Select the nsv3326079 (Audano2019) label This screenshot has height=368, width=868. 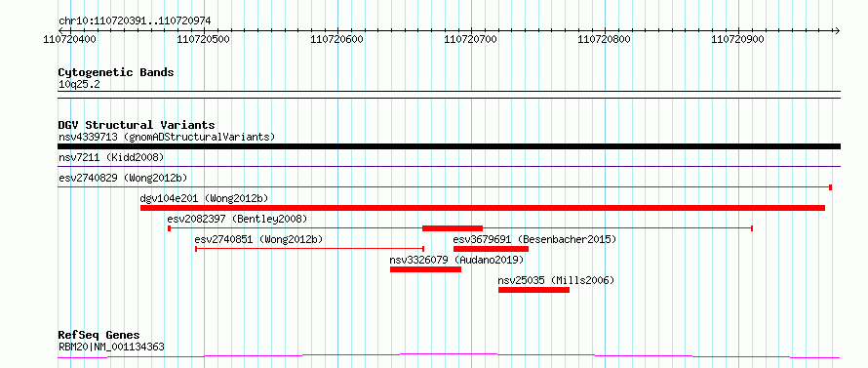point(456,260)
